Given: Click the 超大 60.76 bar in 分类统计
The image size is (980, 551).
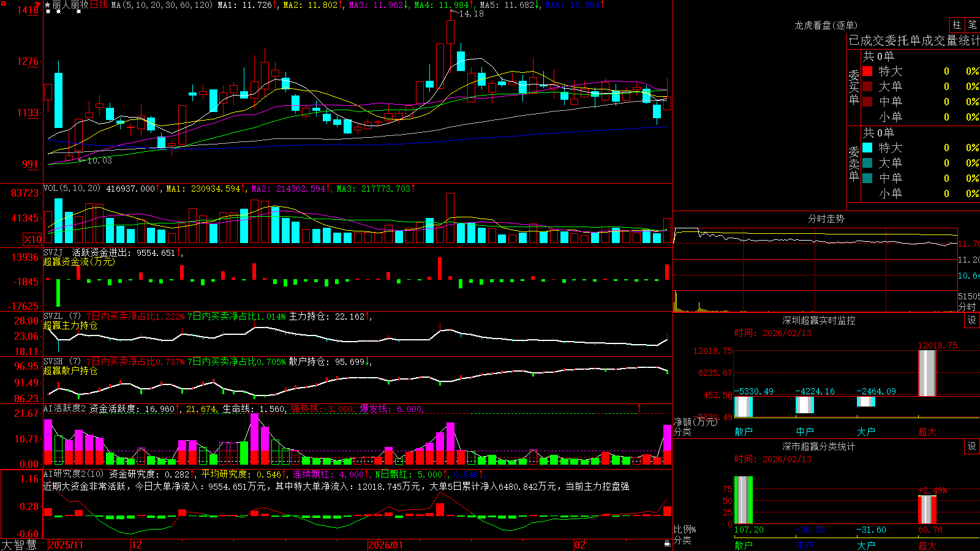Looking at the screenshot, I should point(927,509).
